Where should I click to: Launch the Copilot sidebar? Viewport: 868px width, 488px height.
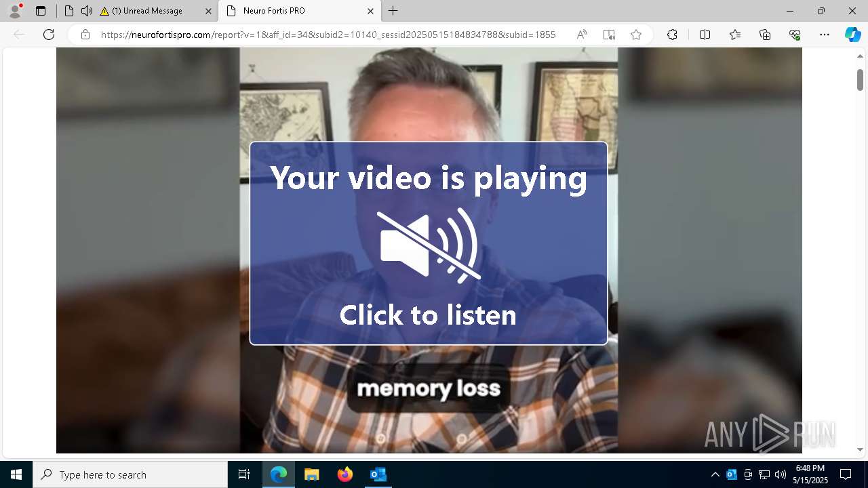852,35
